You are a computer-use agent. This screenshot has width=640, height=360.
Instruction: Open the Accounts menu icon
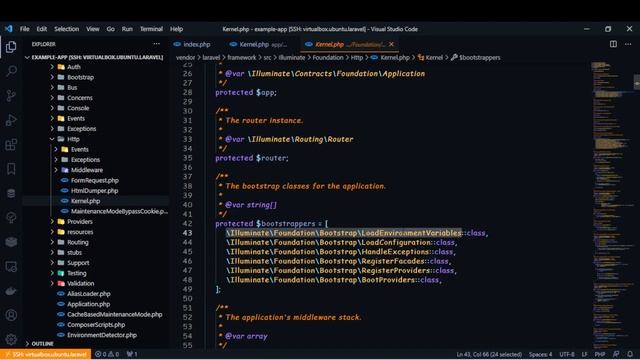coord(11,315)
